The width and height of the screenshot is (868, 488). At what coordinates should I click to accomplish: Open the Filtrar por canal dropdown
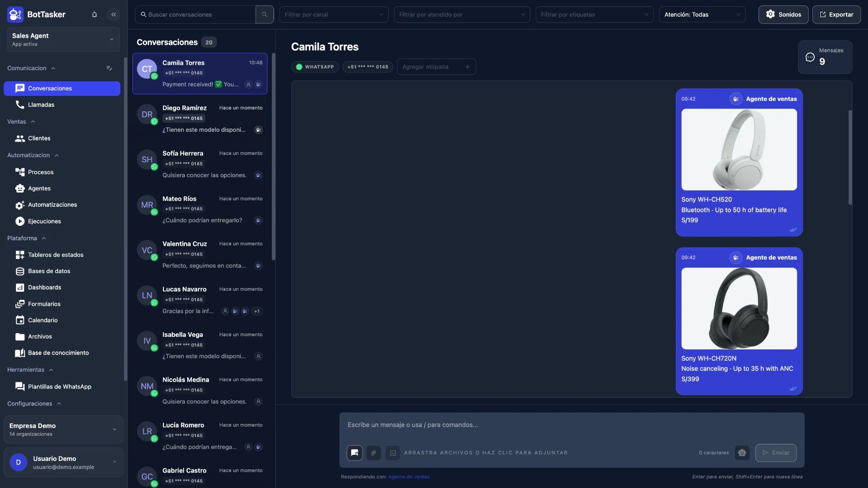(x=334, y=15)
